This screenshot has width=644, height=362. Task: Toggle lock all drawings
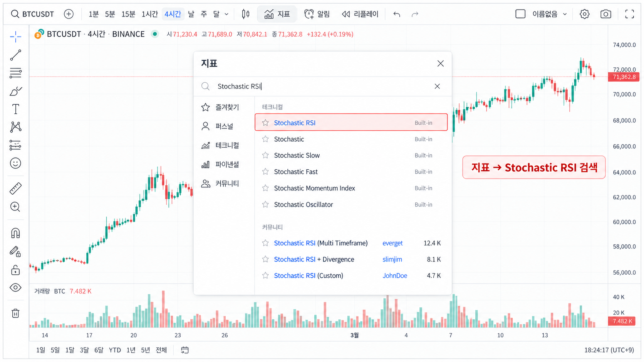[x=15, y=270]
